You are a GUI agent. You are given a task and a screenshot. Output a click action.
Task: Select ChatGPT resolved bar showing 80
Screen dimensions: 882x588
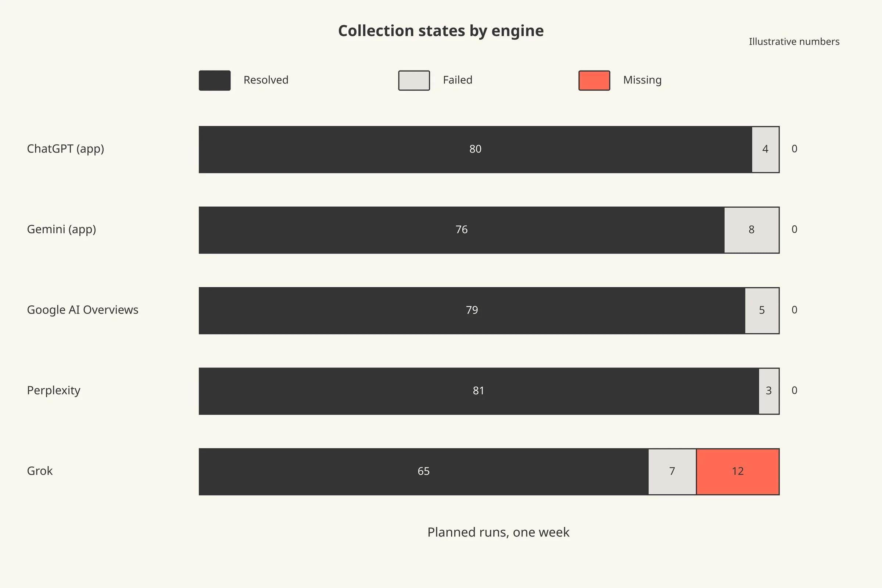click(475, 150)
